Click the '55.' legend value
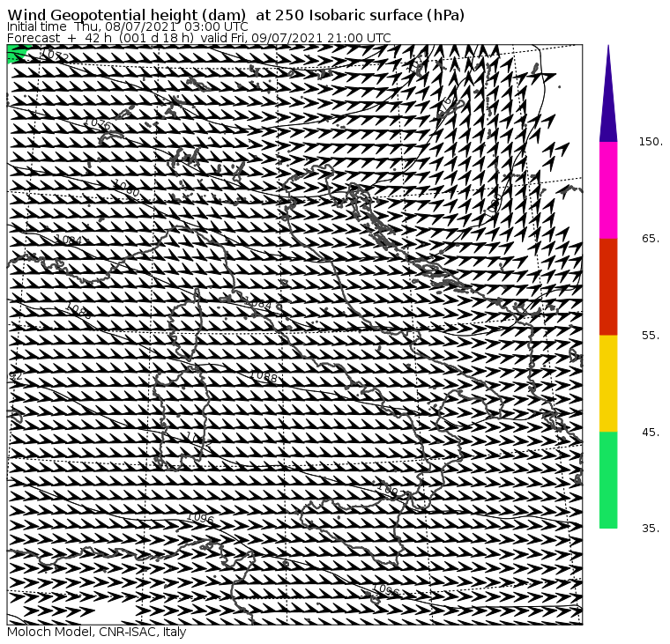This screenshot has height=644, width=670. coord(651,336)
